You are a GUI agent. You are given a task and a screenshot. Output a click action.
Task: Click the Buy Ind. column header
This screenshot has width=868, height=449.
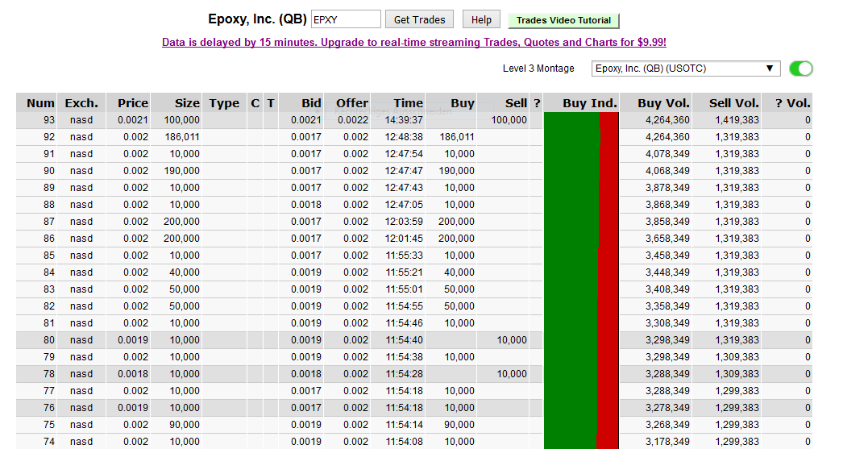590,102
